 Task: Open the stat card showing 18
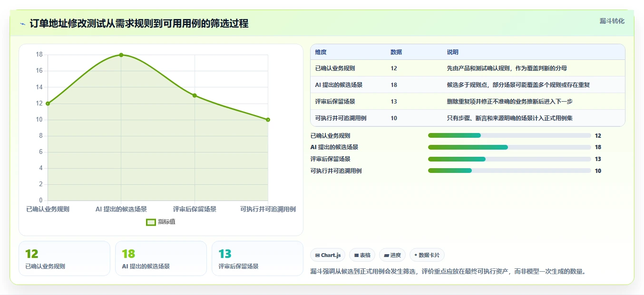click(161, 258)
